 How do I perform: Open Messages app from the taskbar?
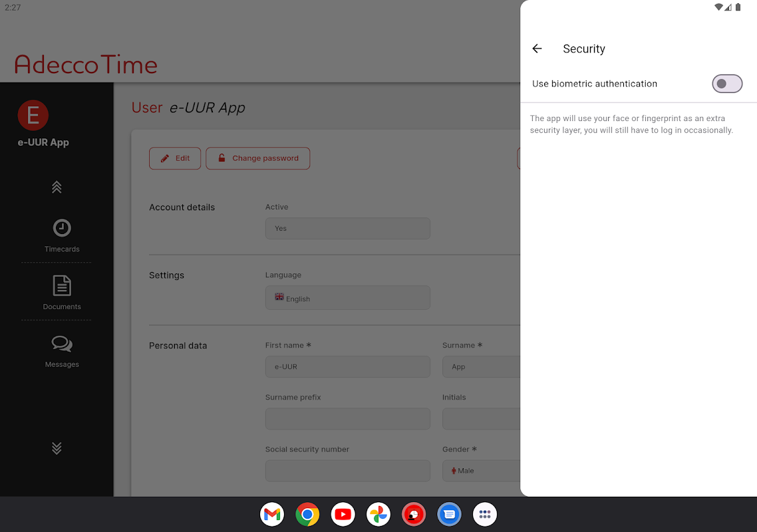(x=450, y=515)
